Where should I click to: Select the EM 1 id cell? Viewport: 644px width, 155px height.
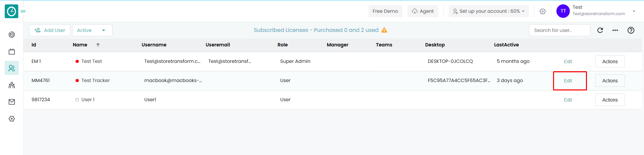click(36, 61)
